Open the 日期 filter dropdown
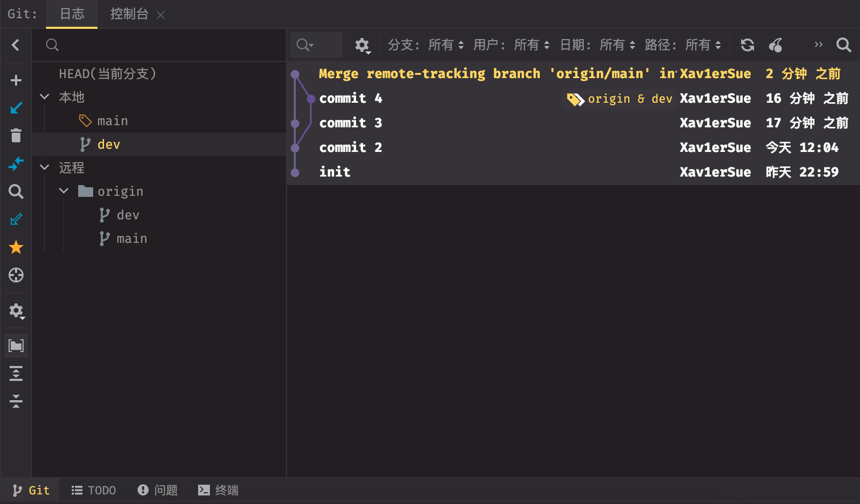 coord(597,45)
